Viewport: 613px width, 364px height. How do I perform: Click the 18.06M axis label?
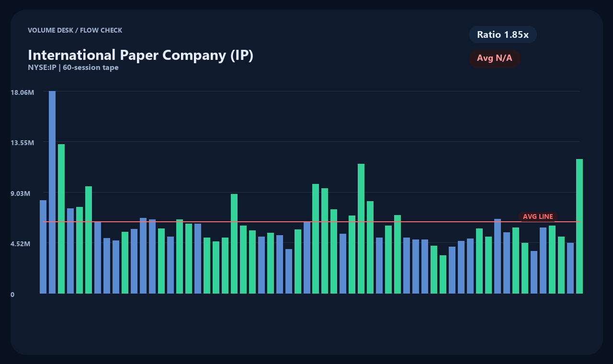[x=22, y=92]
